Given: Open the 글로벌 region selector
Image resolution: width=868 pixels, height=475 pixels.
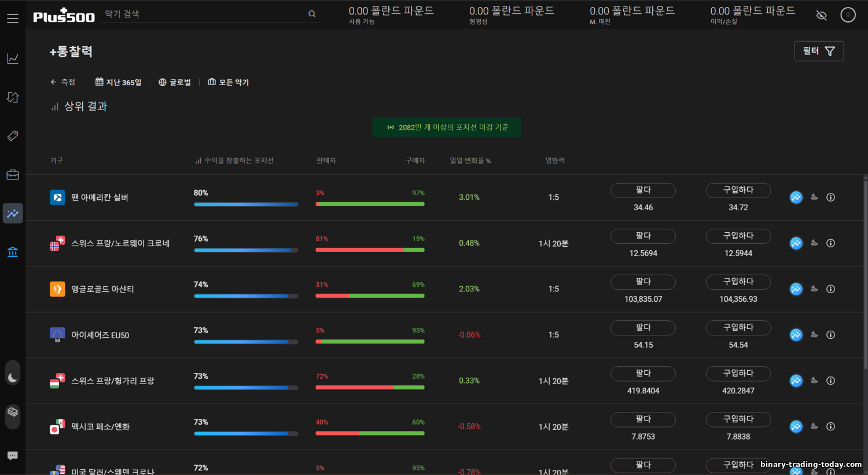Looking at the screenshot, I should [175, 82].
